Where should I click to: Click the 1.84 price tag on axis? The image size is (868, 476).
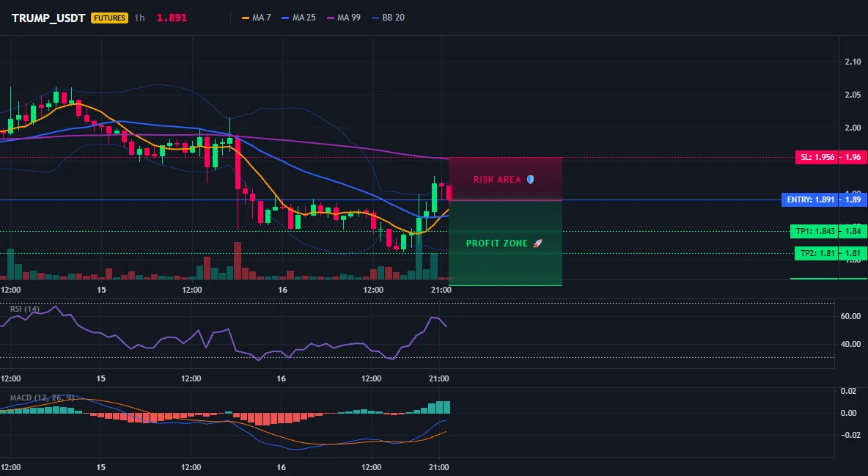point(853,231)
